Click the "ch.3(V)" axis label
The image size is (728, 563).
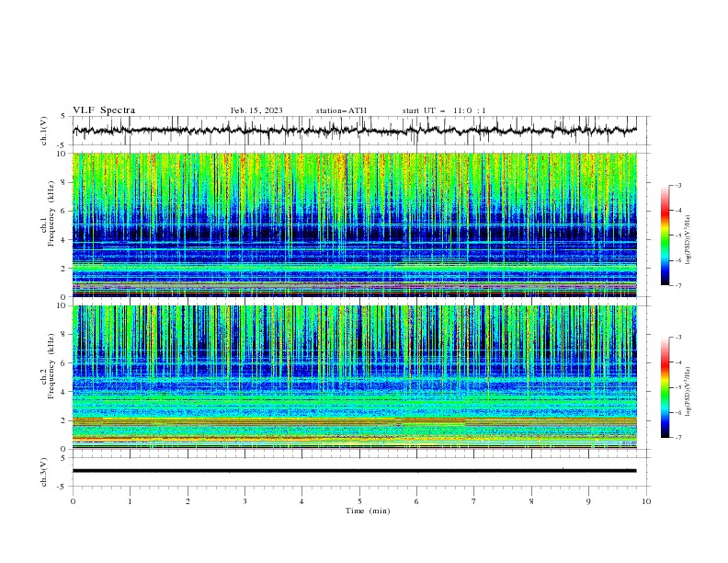click(x=44, y=472)
